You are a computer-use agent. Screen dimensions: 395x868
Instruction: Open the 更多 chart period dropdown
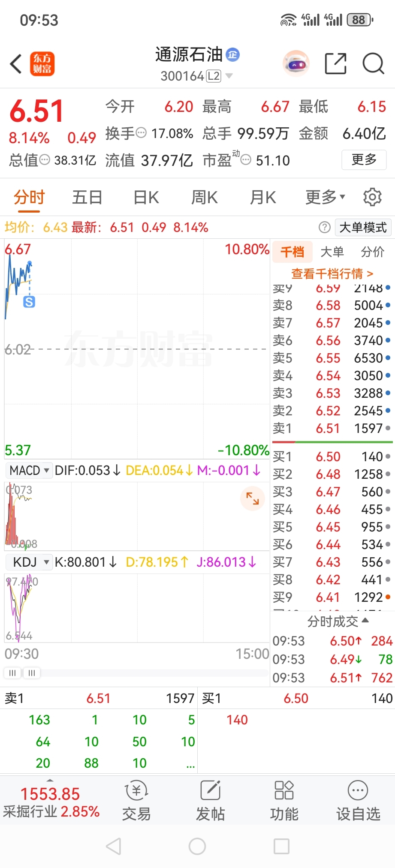(325, 197)
